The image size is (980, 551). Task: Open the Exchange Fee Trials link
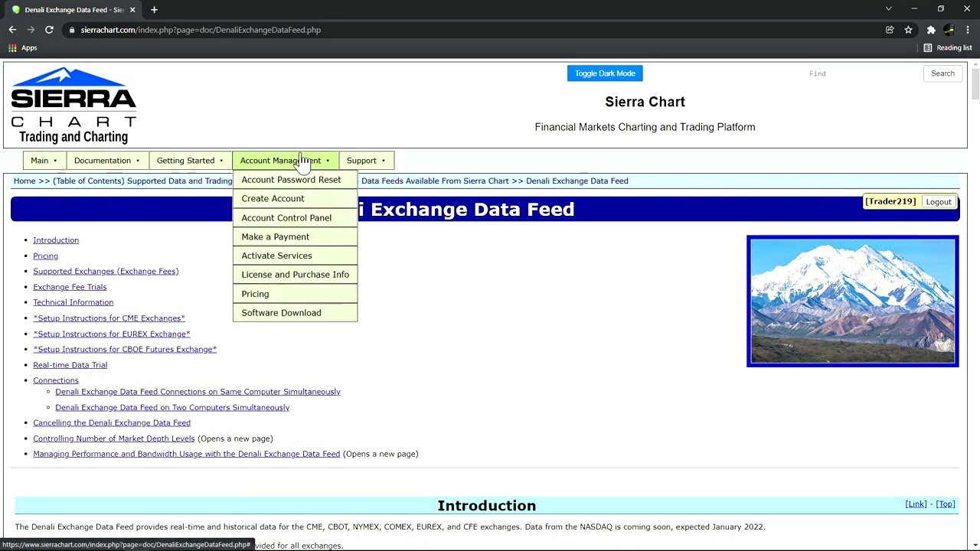click(70, 287)
